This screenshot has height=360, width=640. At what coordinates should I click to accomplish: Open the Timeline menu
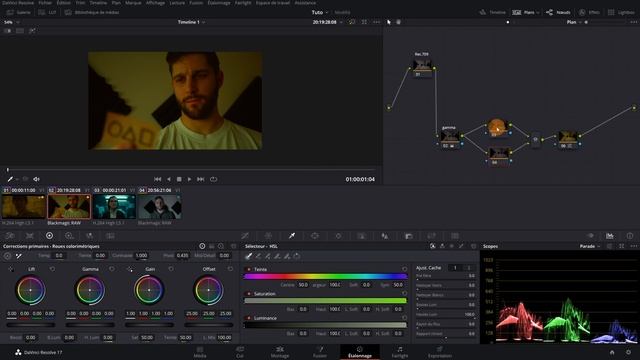[98, 3]
